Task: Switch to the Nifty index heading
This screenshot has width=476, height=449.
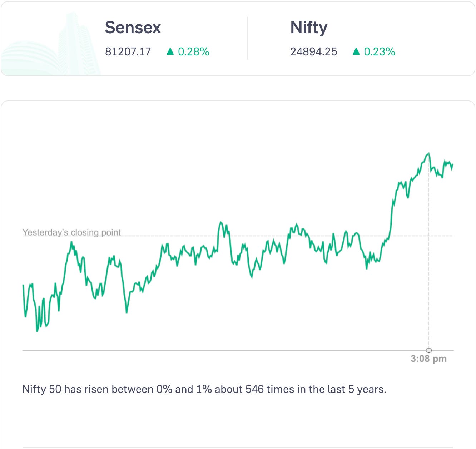Action: (309, 28)
